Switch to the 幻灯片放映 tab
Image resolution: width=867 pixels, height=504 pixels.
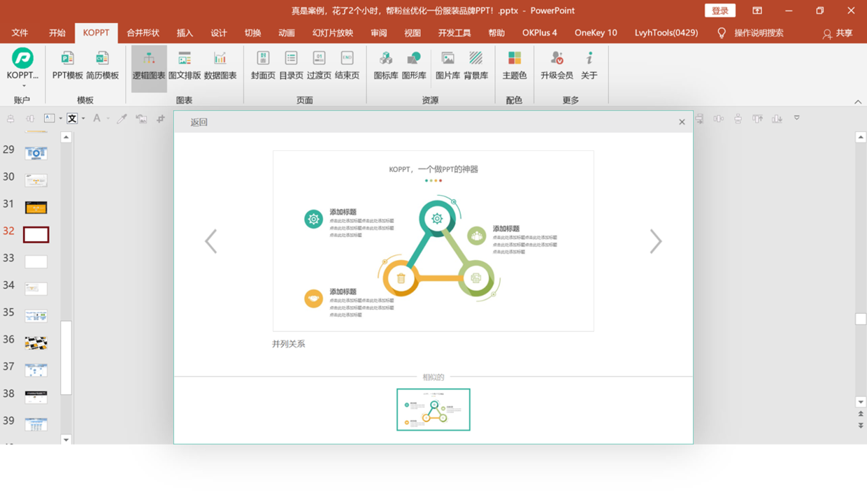pyautogui.click(x=333, y=33)
